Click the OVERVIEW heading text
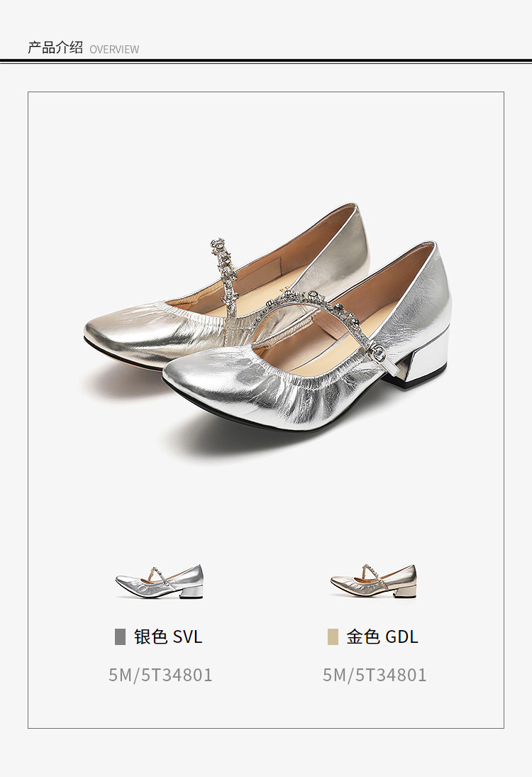The width and height of the screenshot is (532, 777). click(x=114, y=50)
